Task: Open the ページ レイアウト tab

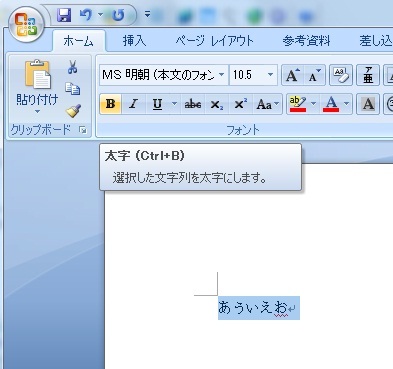Action: point(214,41)
